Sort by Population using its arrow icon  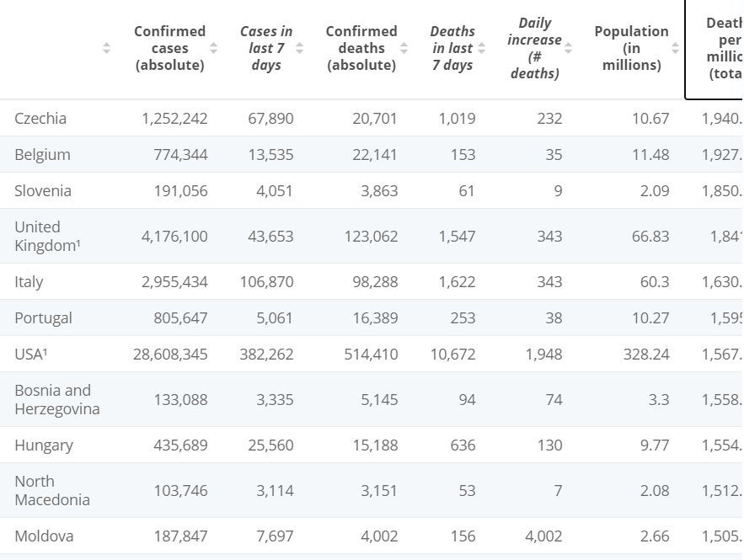click(675, 49)
